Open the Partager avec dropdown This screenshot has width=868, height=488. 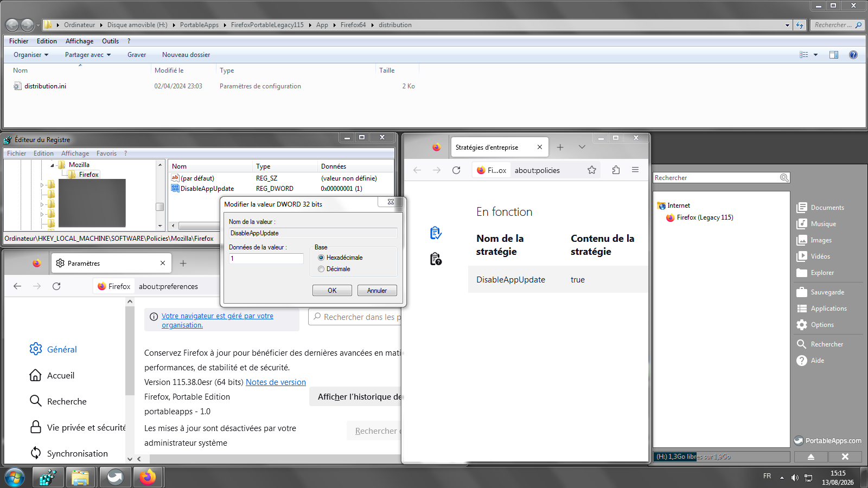pos(88,55)
